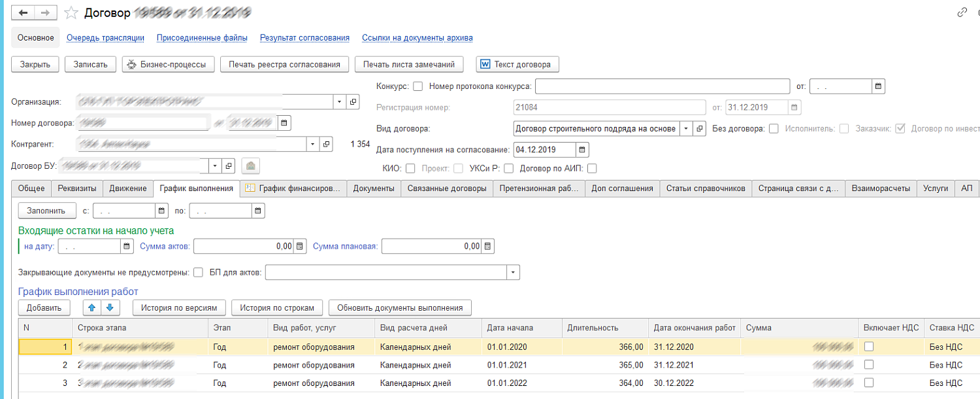The height and width of the screenshot is (399, 980).
Task: Open calendar for 'на дату' field
Action: (x=127, y=246)
